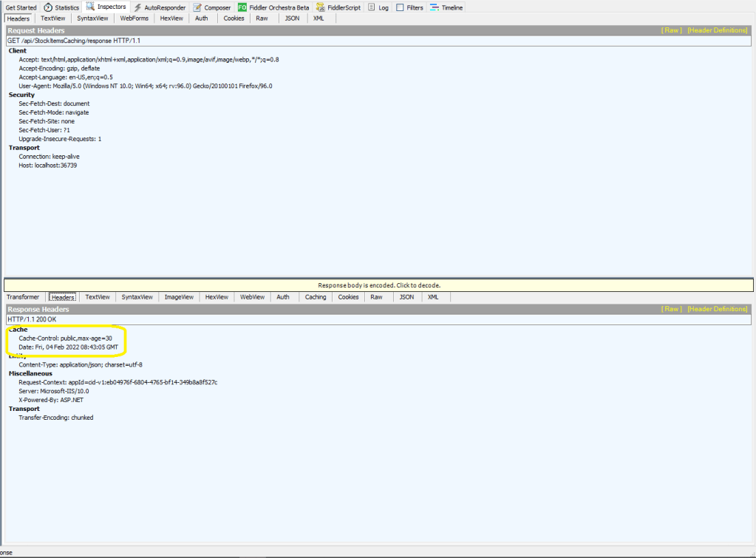Click the 'Response body is encoded' decode bar
Viewport: 756px width, 558px height.
tap(378, 285)
